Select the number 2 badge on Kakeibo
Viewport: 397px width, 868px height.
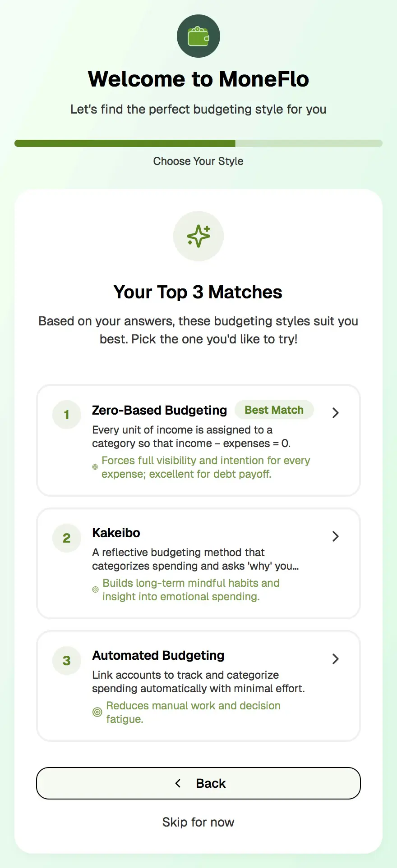[66, 538]
